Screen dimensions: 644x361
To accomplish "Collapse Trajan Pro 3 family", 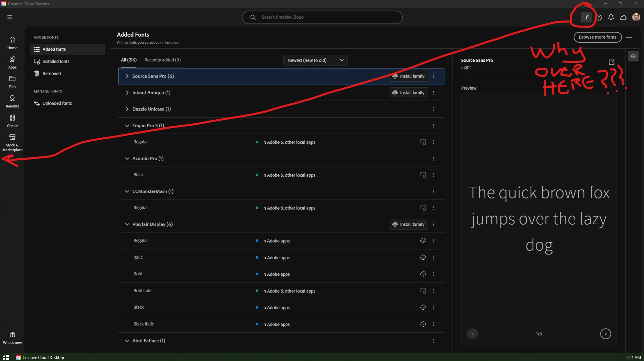I will pyautogui.click(x=127, y=126).
